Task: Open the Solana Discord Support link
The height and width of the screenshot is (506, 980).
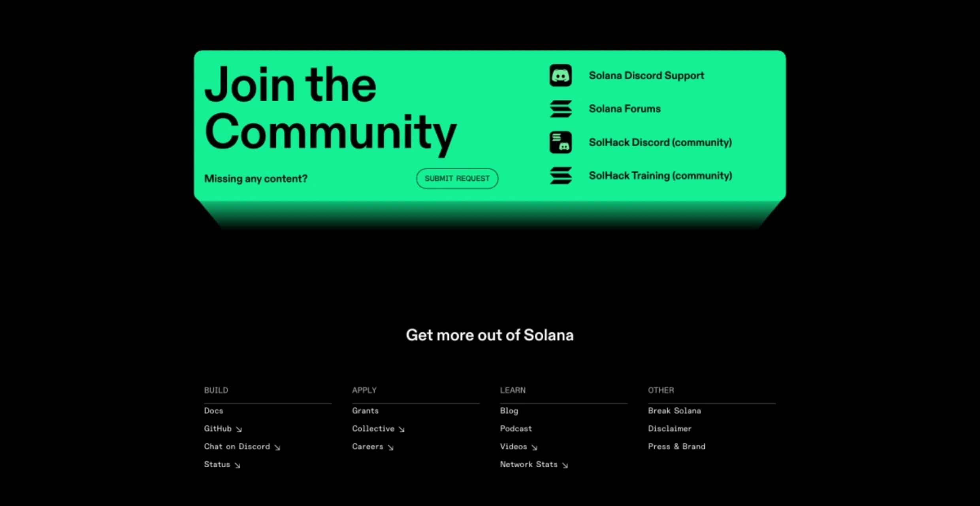Action: [x=646, y=76]
